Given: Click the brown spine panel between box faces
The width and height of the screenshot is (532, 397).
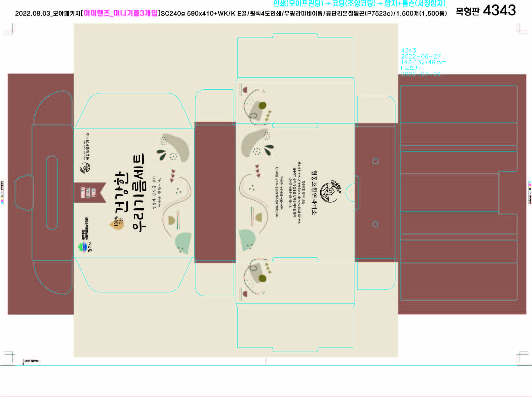Looking at the screenshot, I should 215,193.
